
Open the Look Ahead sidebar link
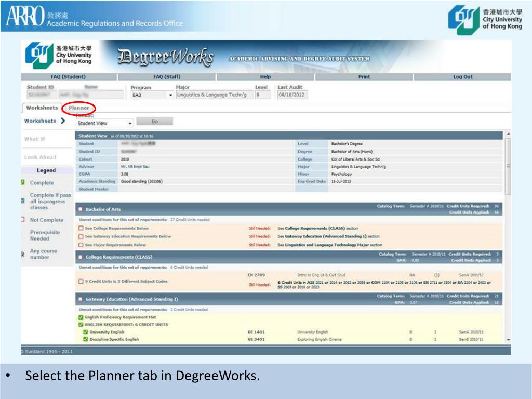coord(40,157)
